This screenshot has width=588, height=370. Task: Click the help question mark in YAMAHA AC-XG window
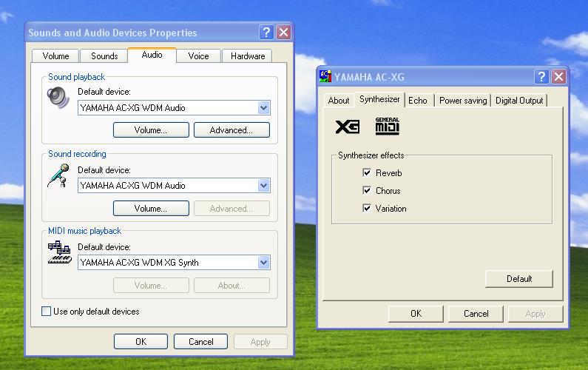point(541,76)
